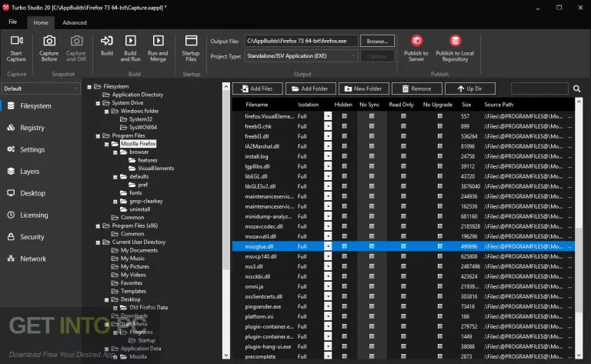591x364 pixels.
Task: Open isolation dropdown for libGLESv2.dll
Action: (x=328, y=186)
